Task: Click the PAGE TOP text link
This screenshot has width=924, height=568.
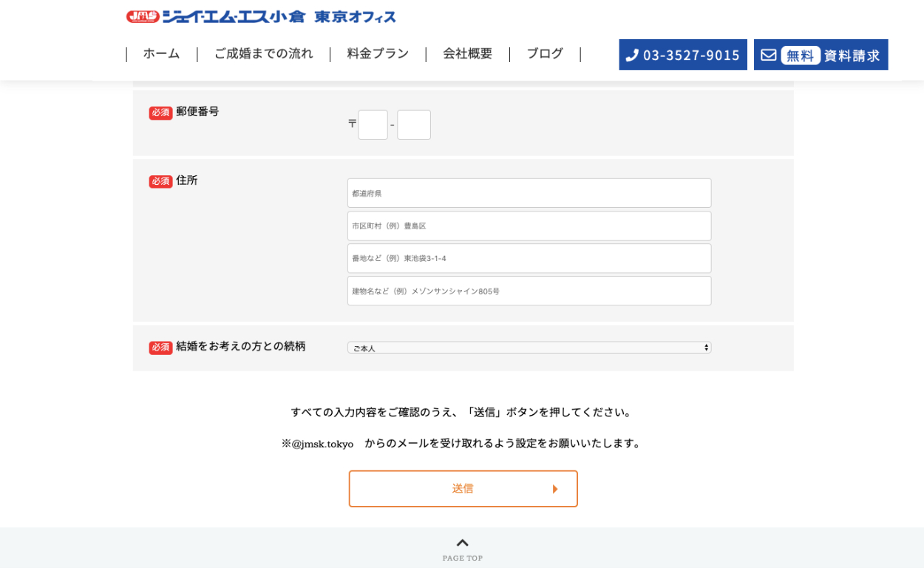Action: [462, 558]
